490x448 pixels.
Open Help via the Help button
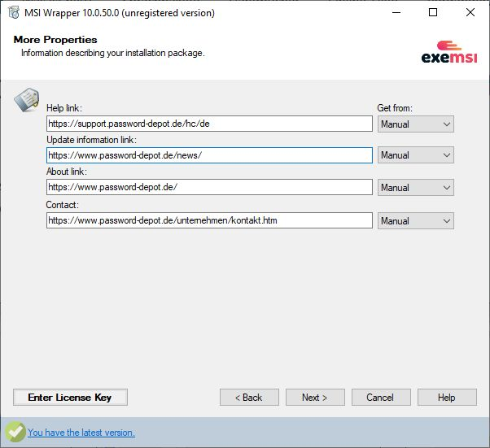pos(447,397)
